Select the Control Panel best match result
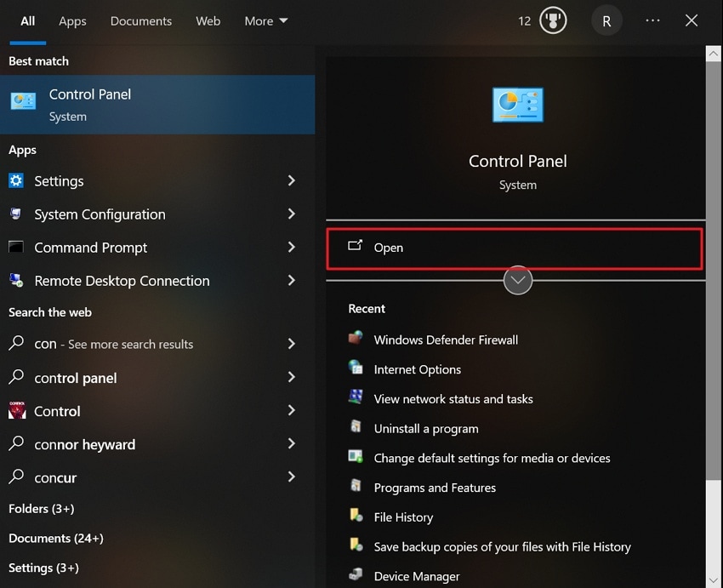Screen dimensions: 723x588 click(x=157, y=105)
